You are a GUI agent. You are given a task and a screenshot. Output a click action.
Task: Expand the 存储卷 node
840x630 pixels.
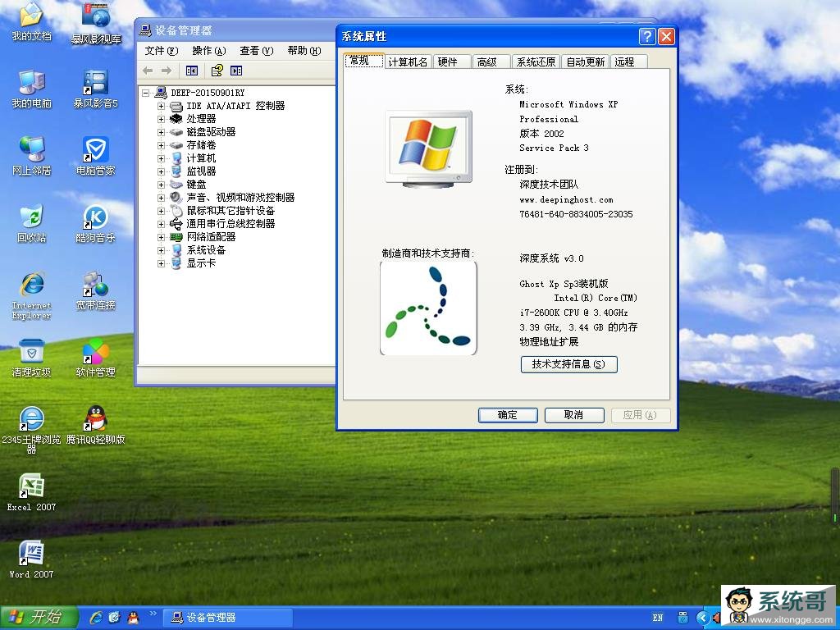[161, 145]
